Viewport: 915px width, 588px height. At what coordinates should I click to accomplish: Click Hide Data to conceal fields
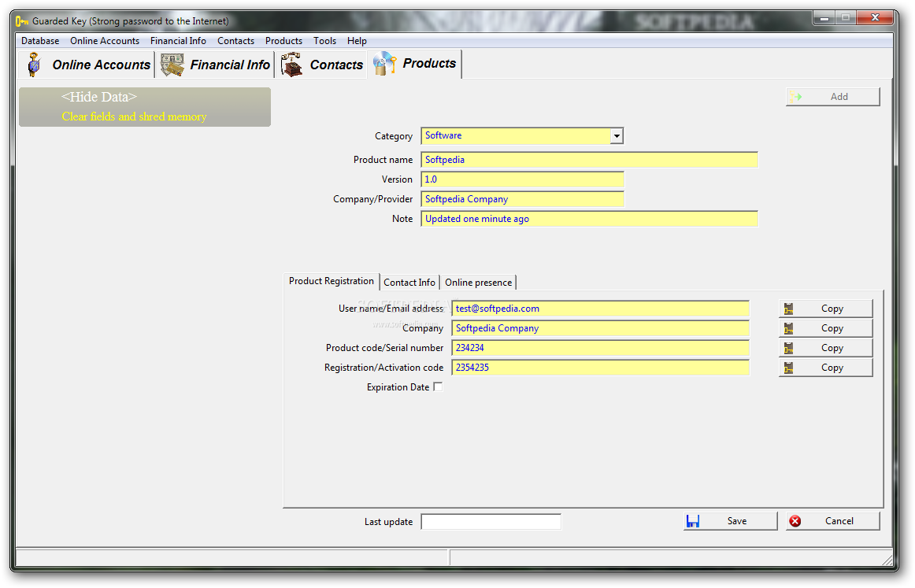tap(98, 97)
